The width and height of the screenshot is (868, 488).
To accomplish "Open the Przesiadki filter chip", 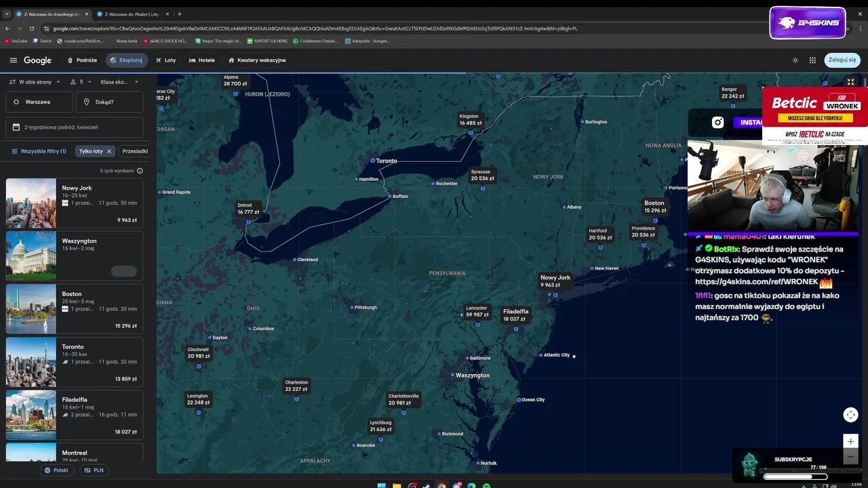I will (x=134, y=151).
